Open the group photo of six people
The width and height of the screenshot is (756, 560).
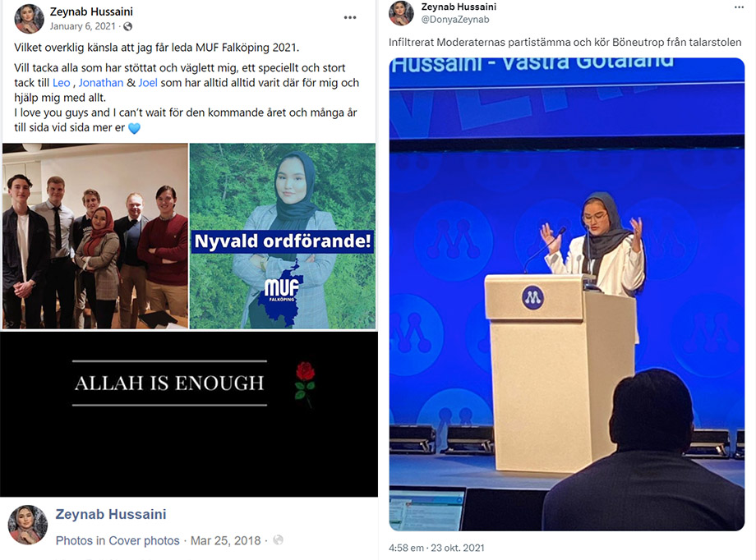tap(95, 236)
